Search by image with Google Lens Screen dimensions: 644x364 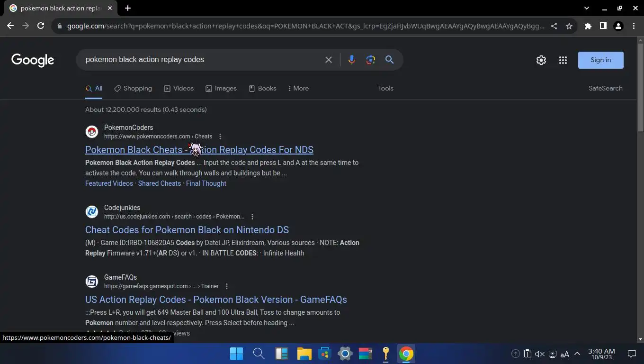pos(370,60)
